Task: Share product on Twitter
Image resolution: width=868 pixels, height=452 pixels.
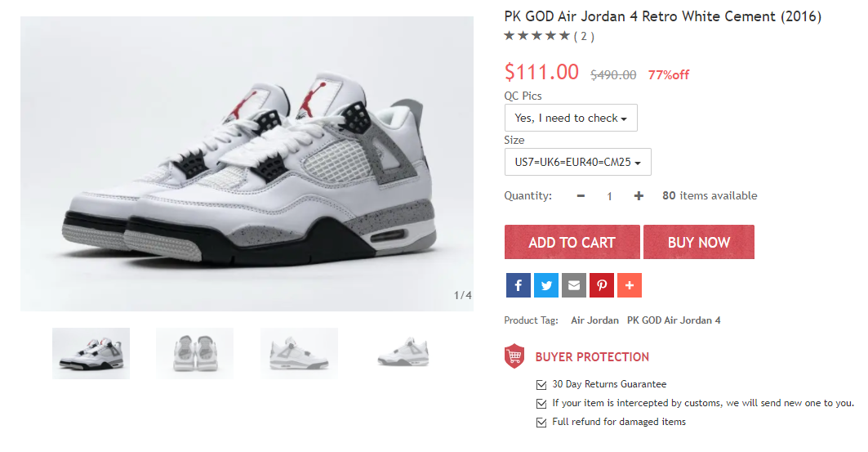Action: point(545,285)
